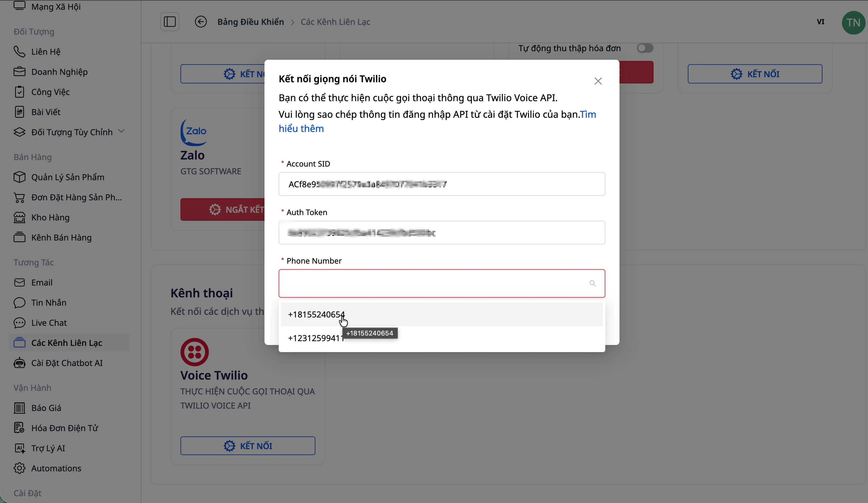The height and width of the screenshot is (503, 868).
Task: Click the back arrow icon
Action: pyautogui.click(x=201, y=22)
